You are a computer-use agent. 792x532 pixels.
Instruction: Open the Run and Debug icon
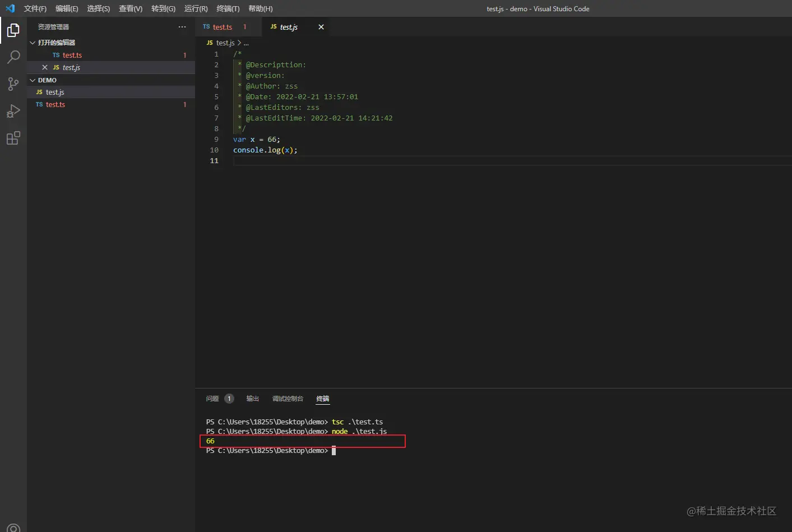13,111
